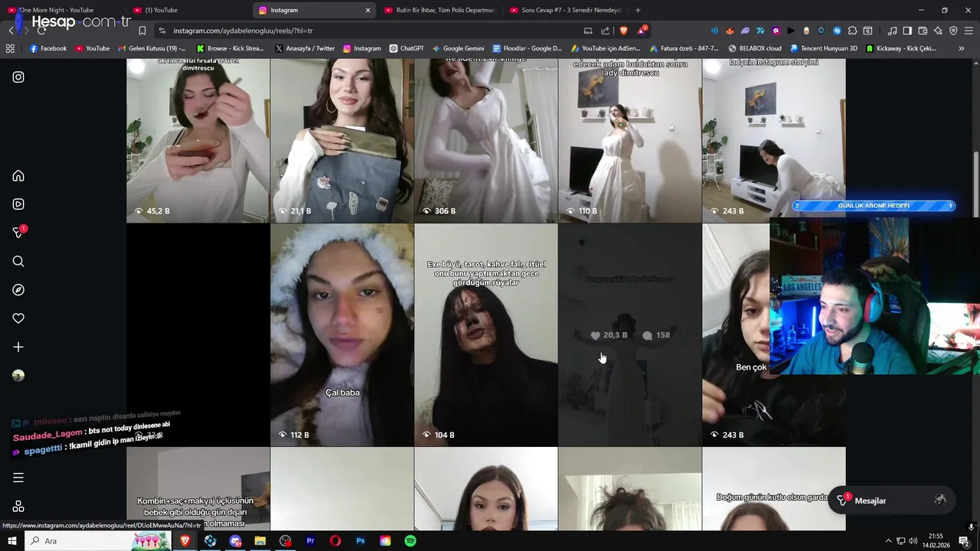Create a new post with plus icon
The width and height of the screenshot is (980, 551).
(x=18, y=347)
